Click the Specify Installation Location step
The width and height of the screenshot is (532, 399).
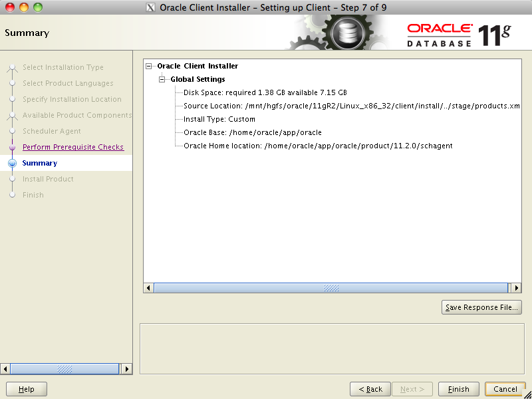(x=72, y=99)
